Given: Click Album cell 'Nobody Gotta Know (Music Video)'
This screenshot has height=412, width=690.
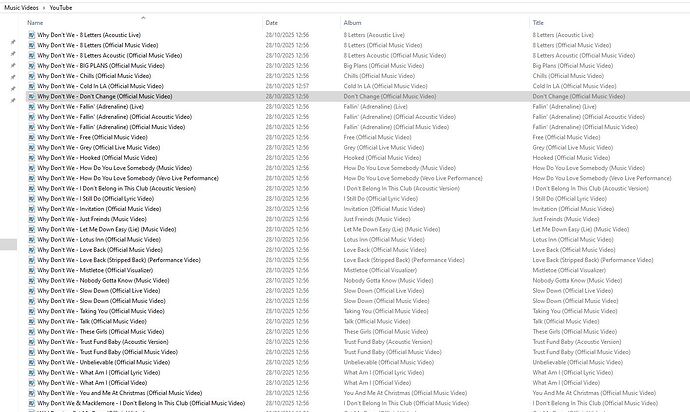Looking at the screenshot, I should (388, 280).
